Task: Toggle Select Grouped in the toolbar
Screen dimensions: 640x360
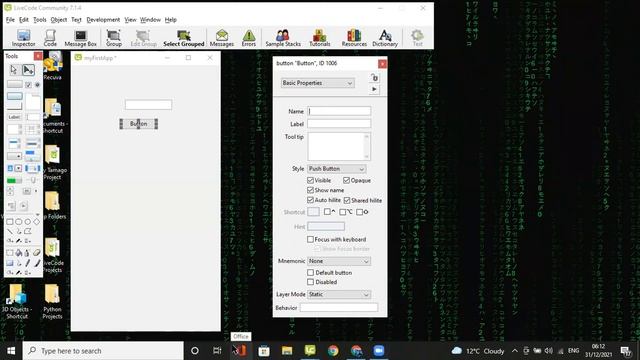Action: tap(184, 38)
